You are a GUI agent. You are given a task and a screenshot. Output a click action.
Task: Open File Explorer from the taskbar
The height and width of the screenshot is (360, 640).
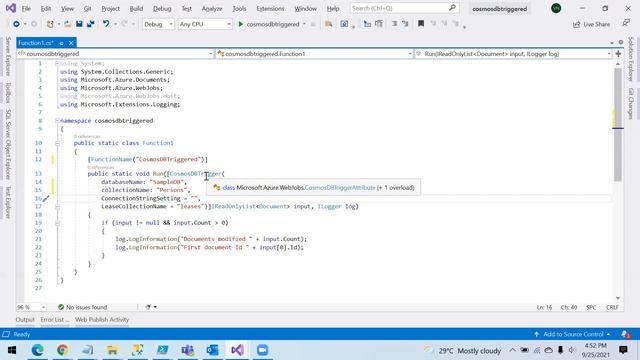point(112,350)
